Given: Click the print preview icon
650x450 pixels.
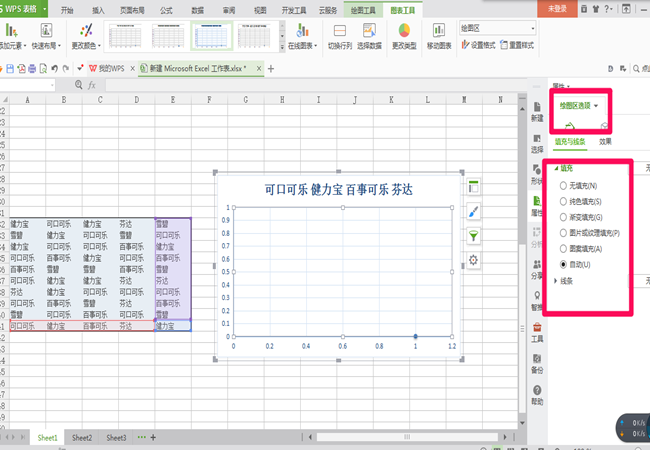Looking at the screenshot, I should tap(43, 69).
